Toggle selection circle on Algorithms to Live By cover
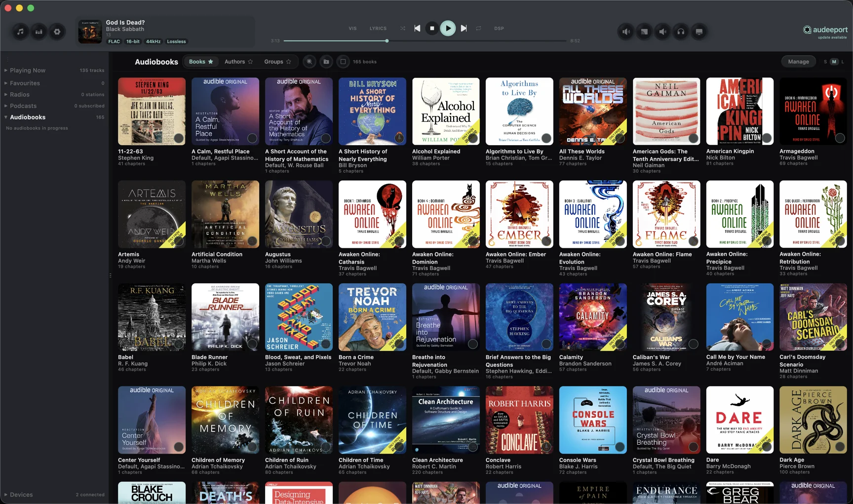The width and height of the screenshot is (853, 504). click(x=546, y=138)
